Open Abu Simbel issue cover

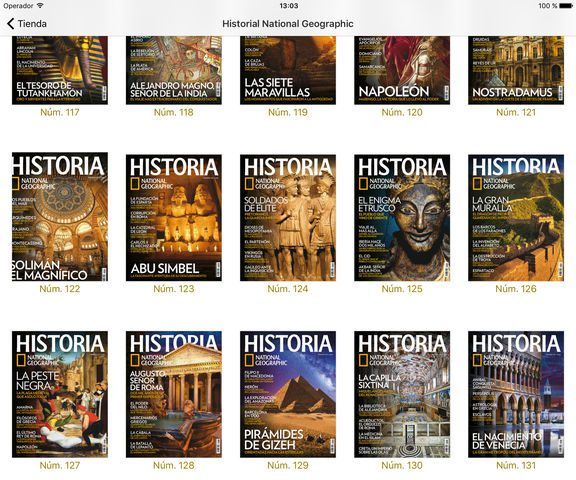(x=174, y=218)
